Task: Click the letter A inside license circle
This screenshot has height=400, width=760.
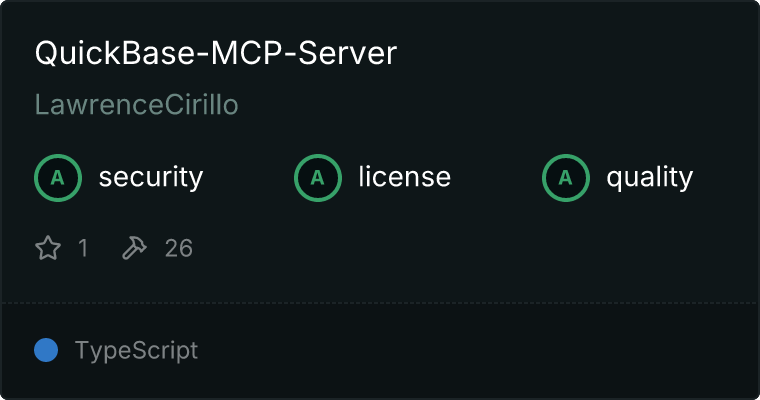Action: point(317,178)
